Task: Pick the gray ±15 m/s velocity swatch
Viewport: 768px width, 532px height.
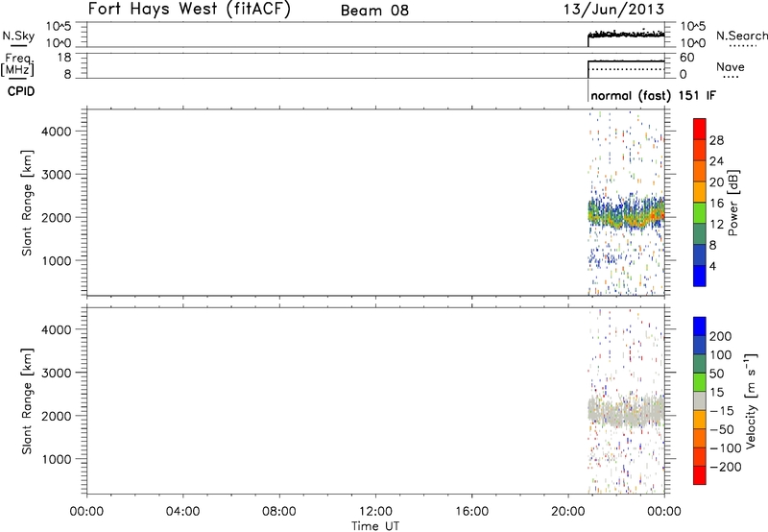Action: [x=700, y=400]
